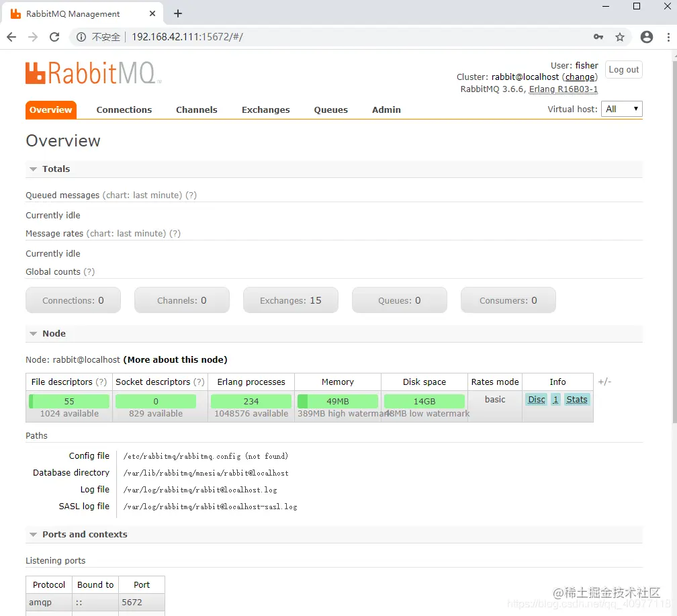Click the Log out button
Screen dimensions: 677x616
tap(623, 70)
